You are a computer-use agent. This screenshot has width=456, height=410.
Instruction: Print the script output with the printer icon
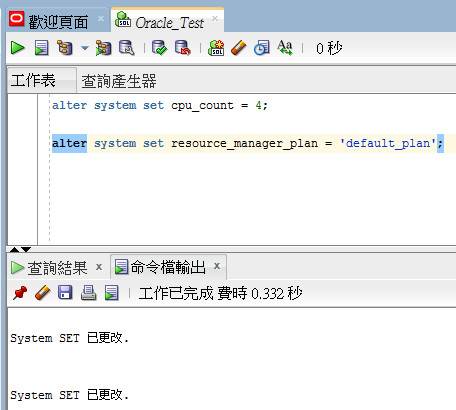(x=88, y=293)
